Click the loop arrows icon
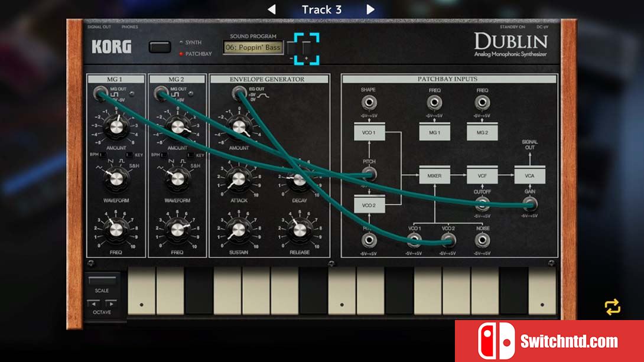 pyautogui.click(x=612, y=307)
